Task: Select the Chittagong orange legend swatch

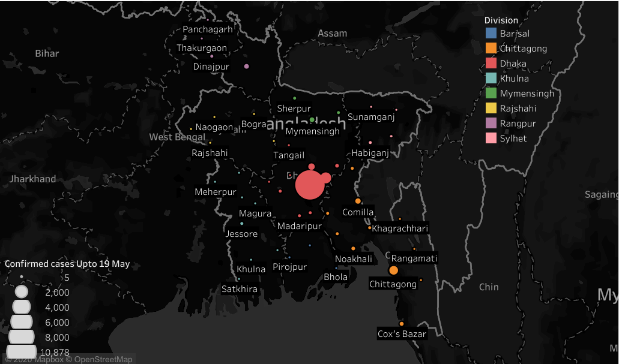Action: (x=491, y=48)
